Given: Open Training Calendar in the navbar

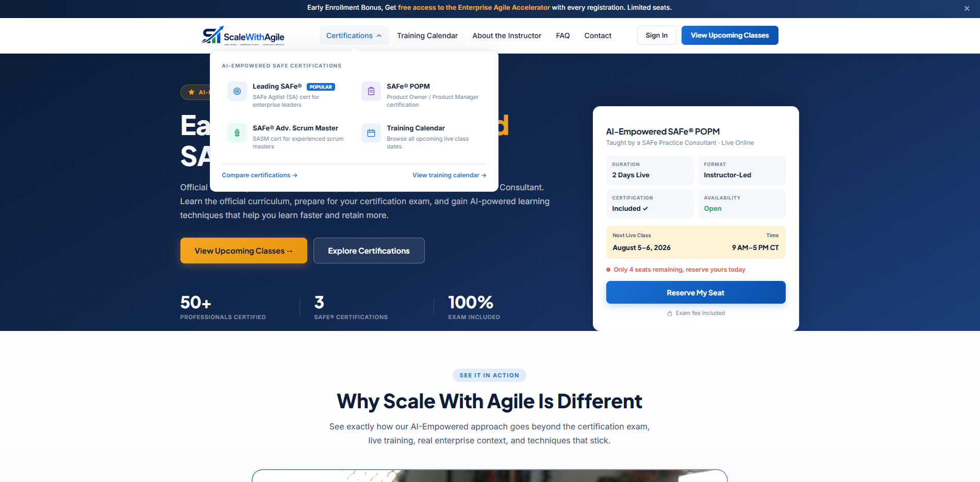Looking at the screenshot, I should tap(427, 36).
